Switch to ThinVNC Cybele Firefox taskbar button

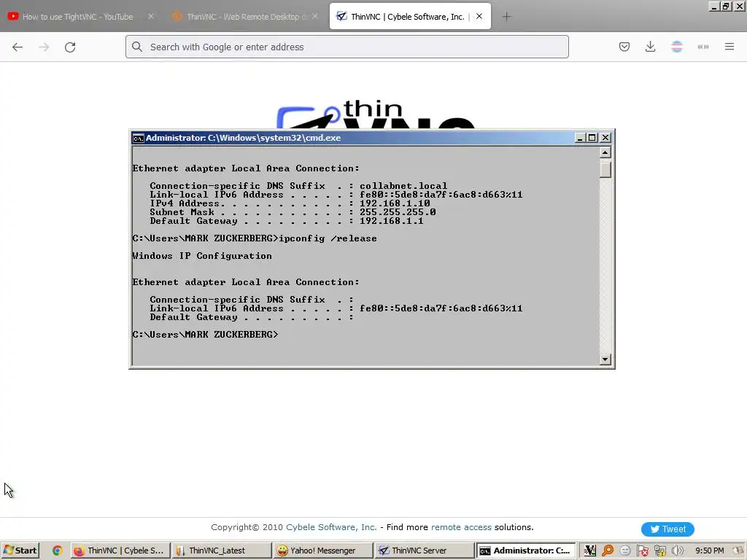pos(120,551)
